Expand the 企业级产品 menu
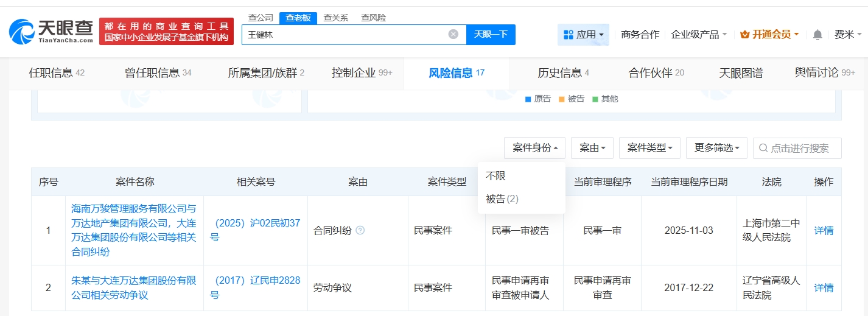 [x=699, y=35]
